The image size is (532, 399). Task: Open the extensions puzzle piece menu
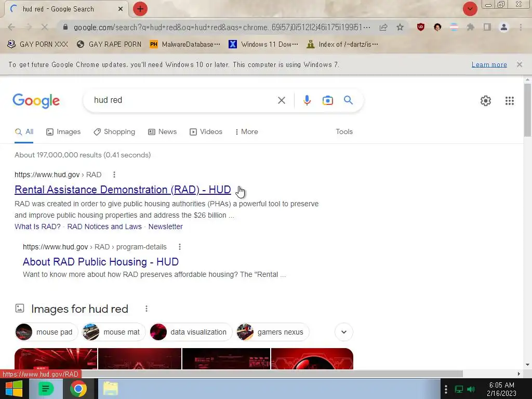pos(471,27)
